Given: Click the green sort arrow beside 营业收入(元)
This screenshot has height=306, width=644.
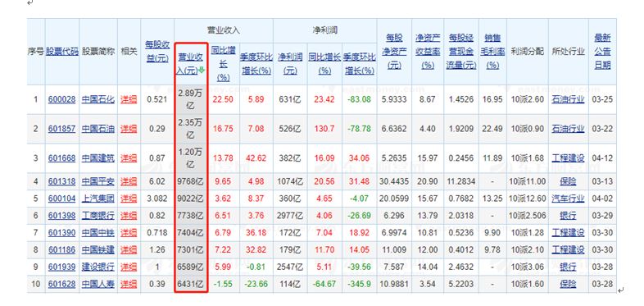Looking at the screenshot, I should pos(202,71).
